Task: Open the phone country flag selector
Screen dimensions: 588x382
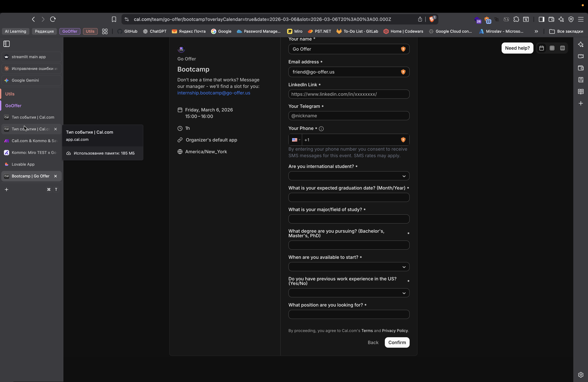Action: tap(296, 140)
